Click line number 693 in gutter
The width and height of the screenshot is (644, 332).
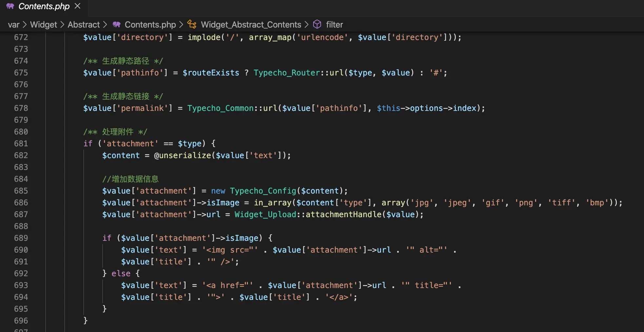pyautogui.click(x=21, y=285)
